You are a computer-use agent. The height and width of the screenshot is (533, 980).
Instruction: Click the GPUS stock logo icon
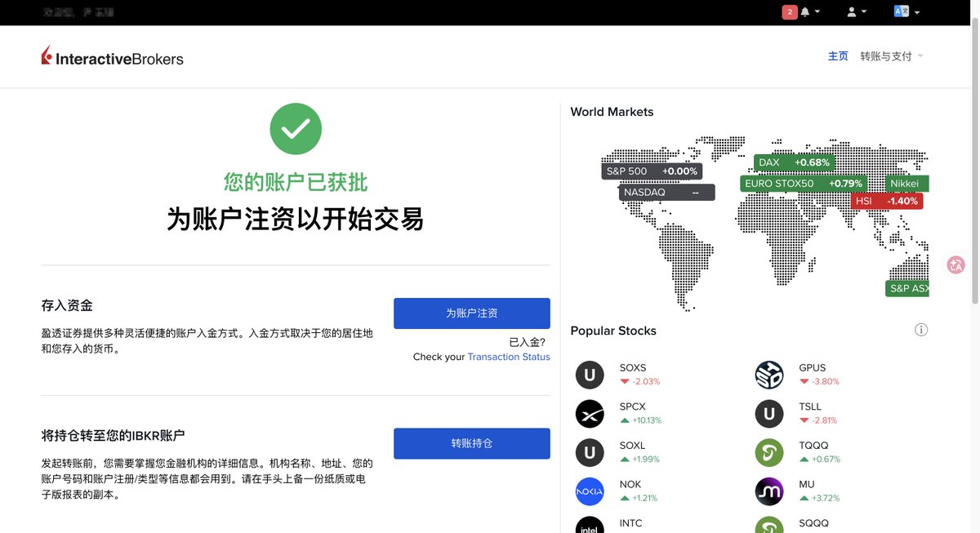(x=769, y=375)
